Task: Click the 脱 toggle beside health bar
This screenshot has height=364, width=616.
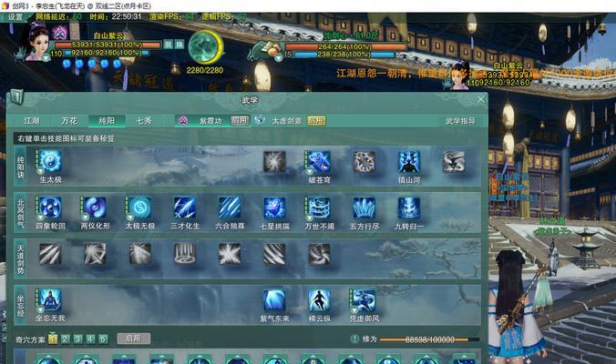Action: coord(169,45)
